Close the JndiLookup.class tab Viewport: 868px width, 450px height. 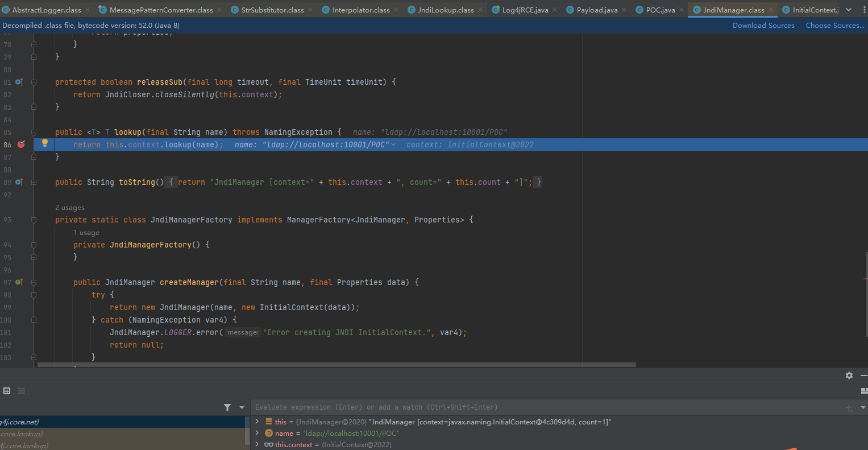point(480,10)
